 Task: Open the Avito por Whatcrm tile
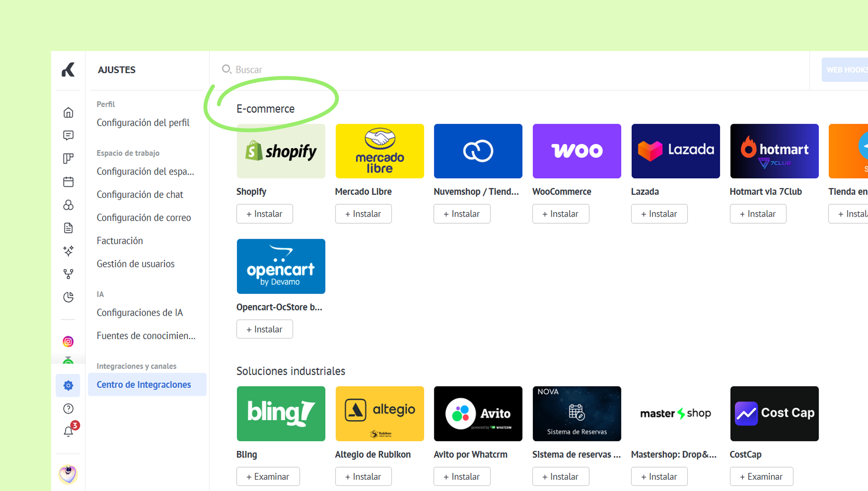[x=478, y=414]
